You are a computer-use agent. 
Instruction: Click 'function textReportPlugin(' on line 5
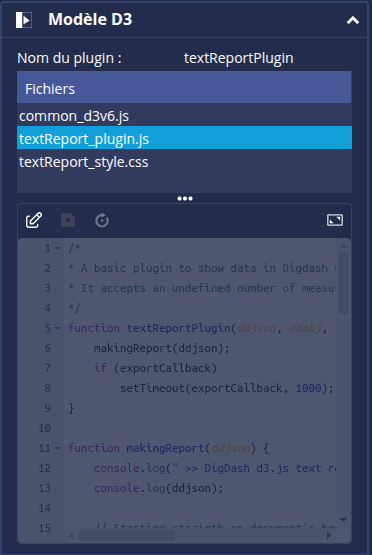pos(152,328)
